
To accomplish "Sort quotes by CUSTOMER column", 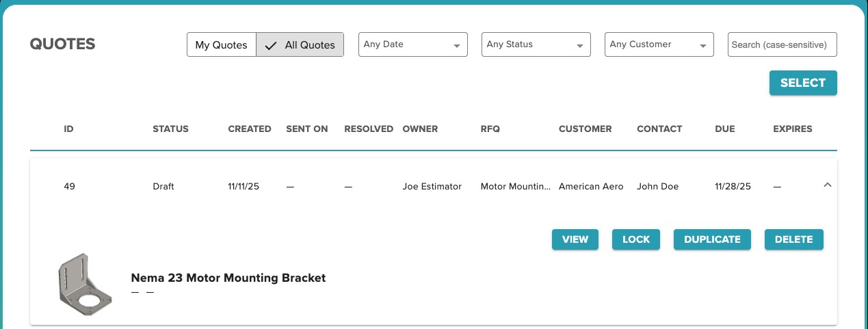I will (585, 129).
